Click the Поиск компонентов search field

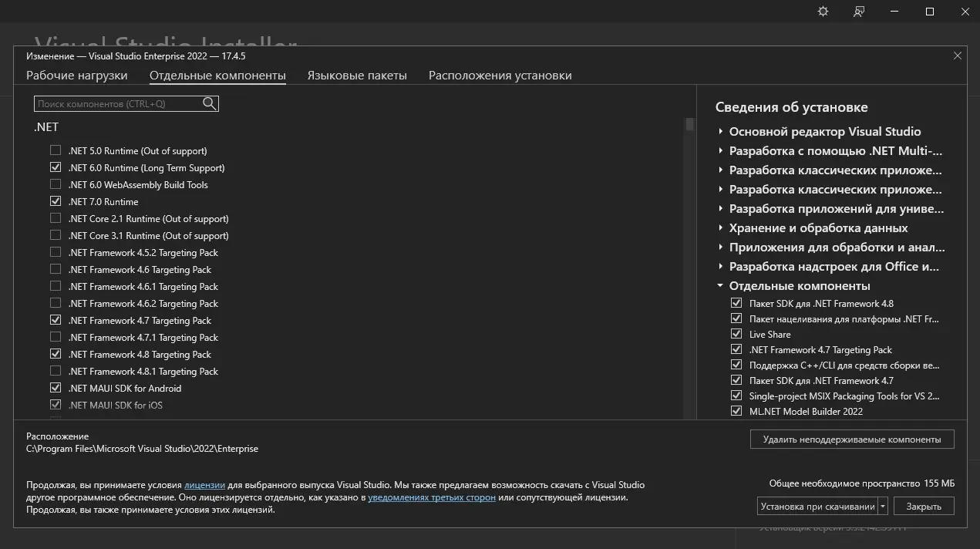[116, 103]
